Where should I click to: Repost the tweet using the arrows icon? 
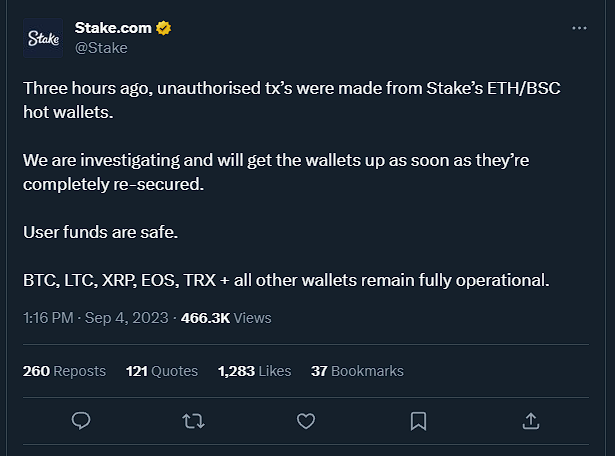193,421
